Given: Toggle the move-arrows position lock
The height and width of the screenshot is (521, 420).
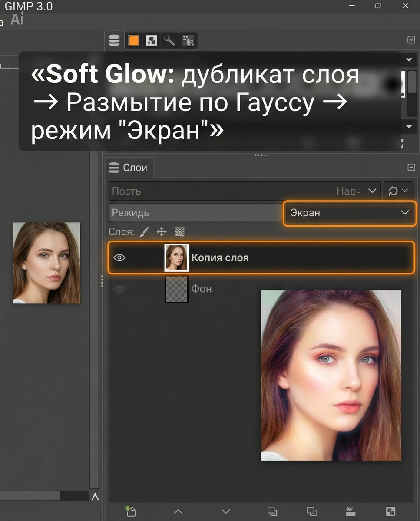Looking at the screenshot, I should (162, 232).
